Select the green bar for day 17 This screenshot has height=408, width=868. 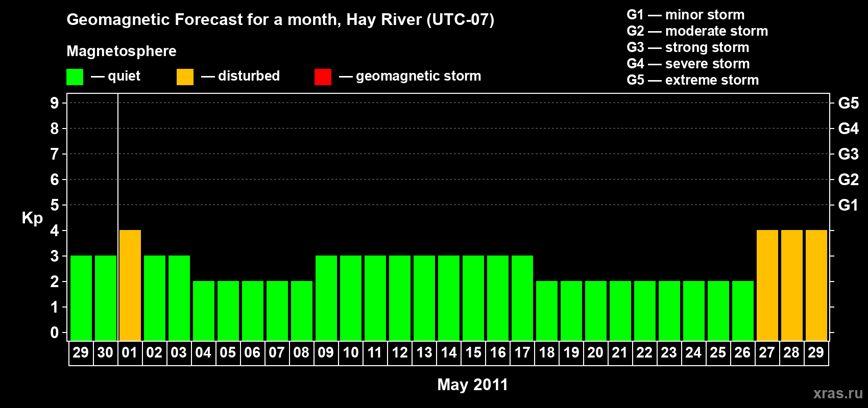522,298
